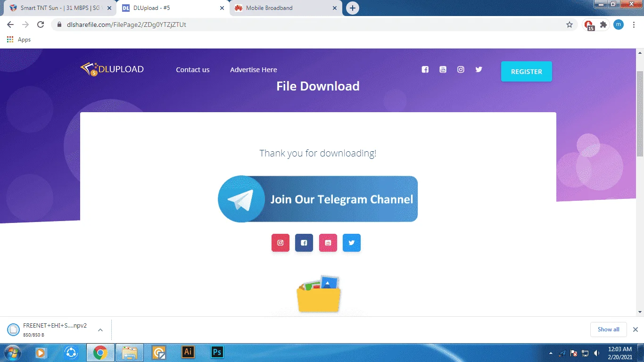Open a new browser tab

[x=352, y=8]
